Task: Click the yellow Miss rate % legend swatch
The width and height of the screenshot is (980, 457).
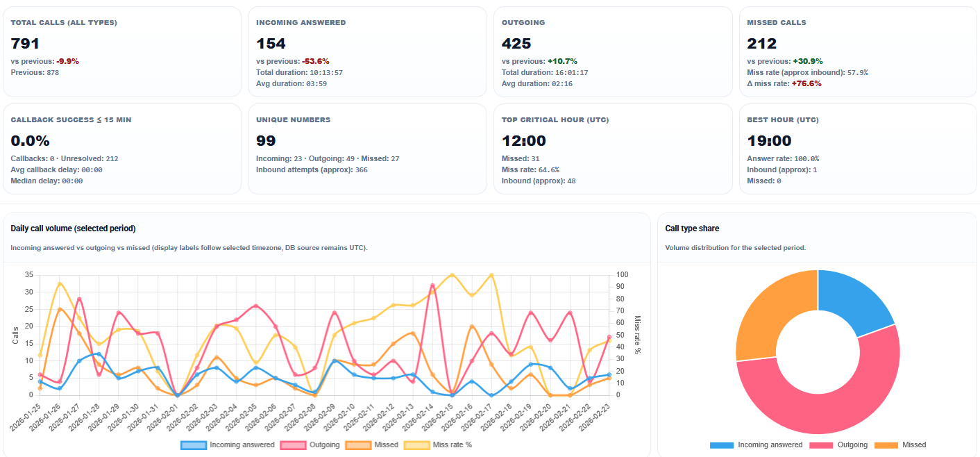Action: click(x=416, y=444)
